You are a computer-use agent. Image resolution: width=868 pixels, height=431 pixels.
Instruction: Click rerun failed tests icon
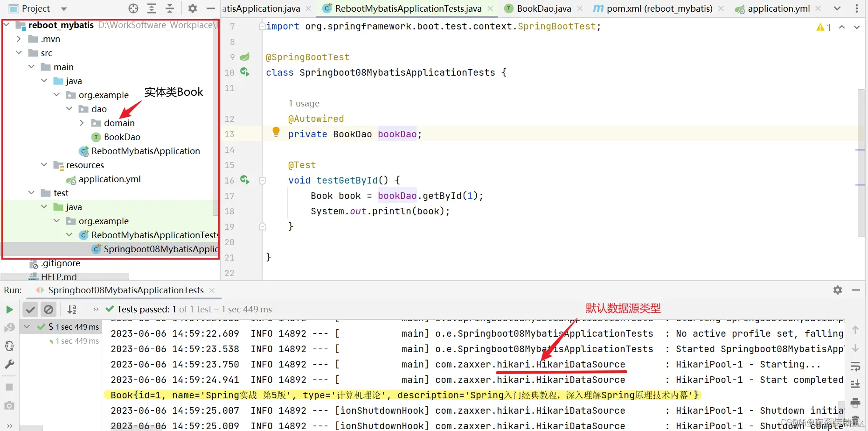click(9, 328)
